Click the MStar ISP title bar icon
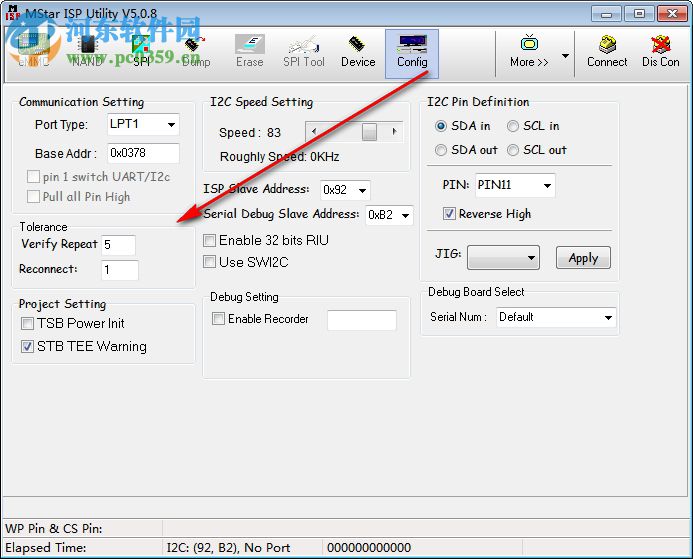The image size is (693, 559). point(12,12)
